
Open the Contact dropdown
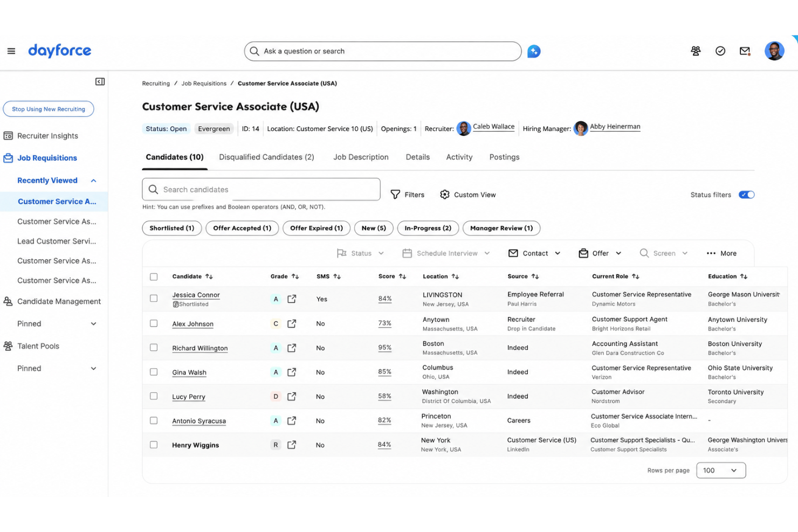tap(534, 253)
